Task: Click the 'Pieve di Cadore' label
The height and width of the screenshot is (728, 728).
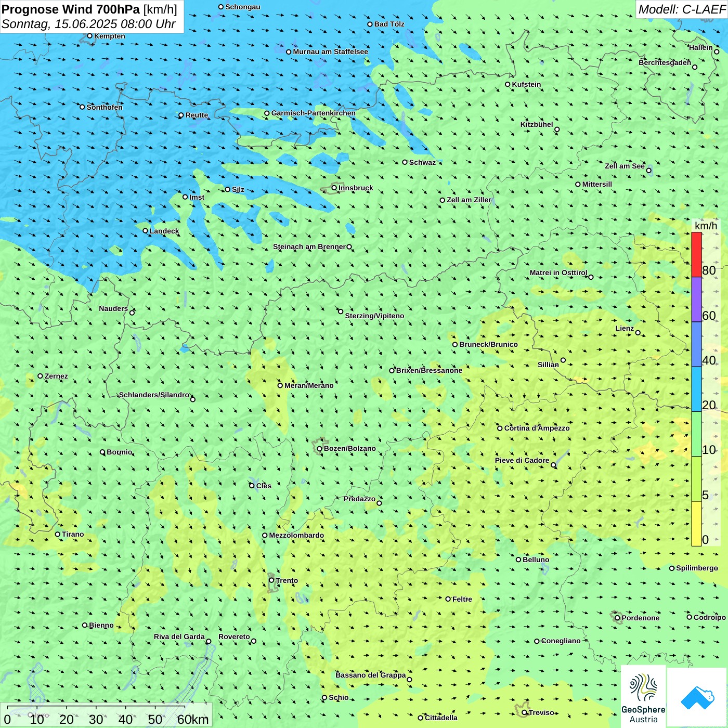Action: coord(522,460)
